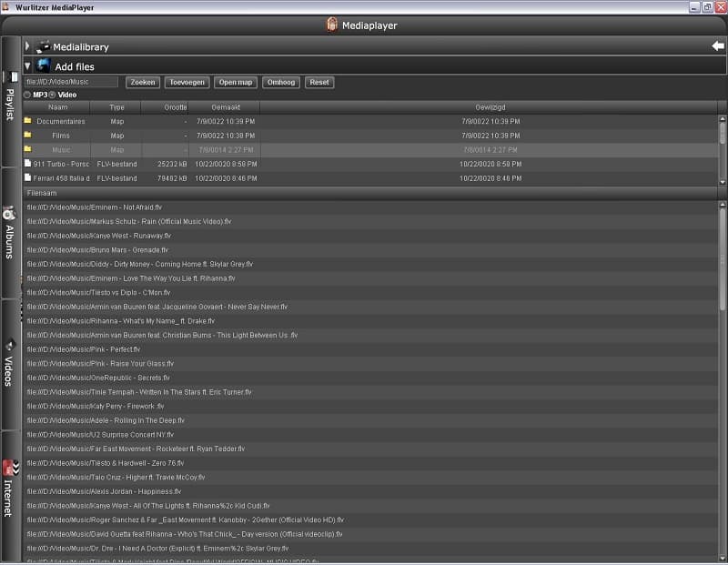Screen dimensions: 728x565
Task: Sort the file list by Naam column
Action: [x=57, y=107]
